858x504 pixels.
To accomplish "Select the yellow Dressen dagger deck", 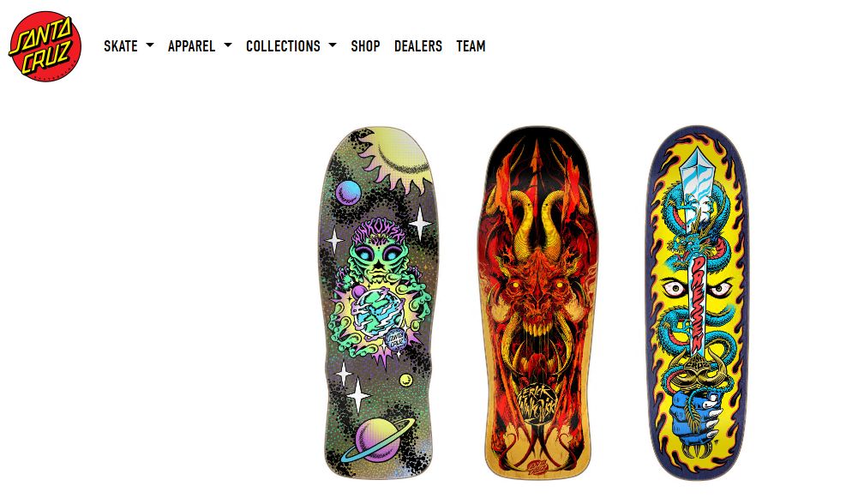I will coord(696,302).
